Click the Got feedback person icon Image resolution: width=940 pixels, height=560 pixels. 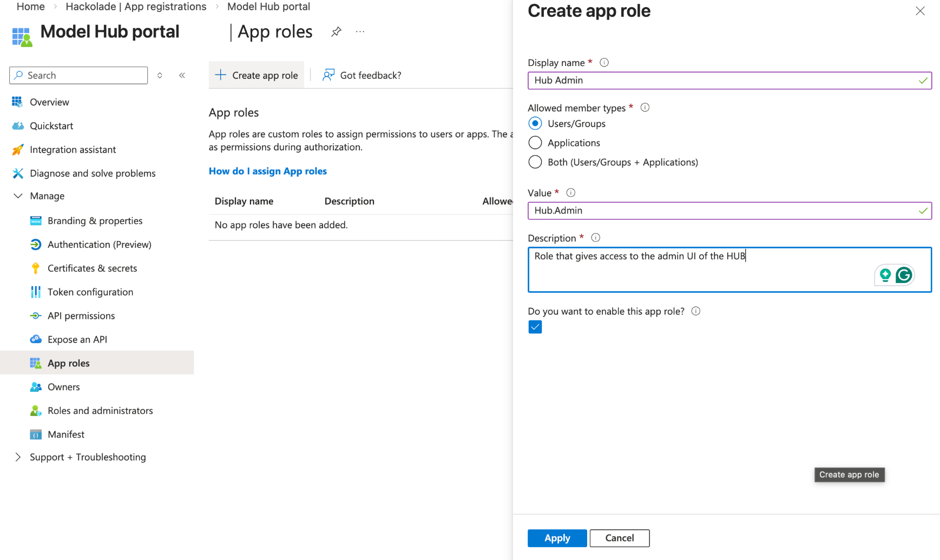click(x=328, y=75)
